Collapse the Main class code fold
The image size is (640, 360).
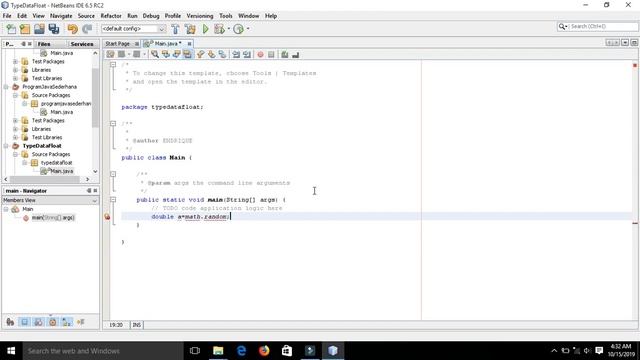[x=113, y=123]
